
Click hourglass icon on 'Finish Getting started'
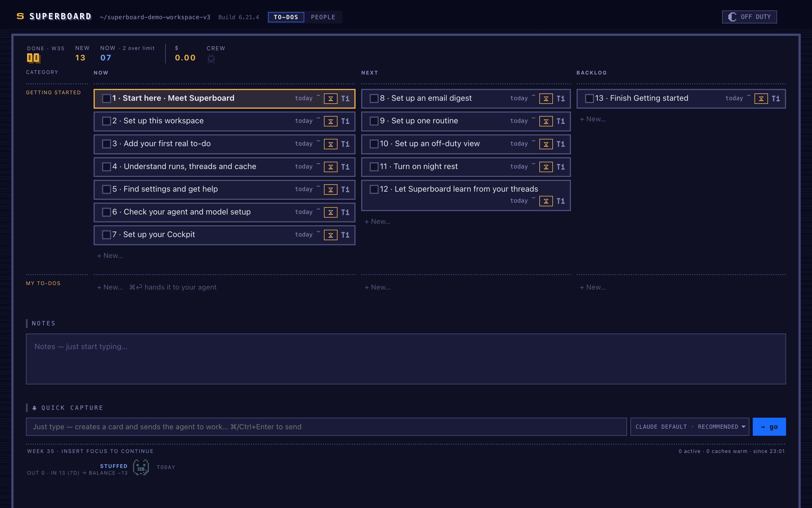[x=761, y=98]
